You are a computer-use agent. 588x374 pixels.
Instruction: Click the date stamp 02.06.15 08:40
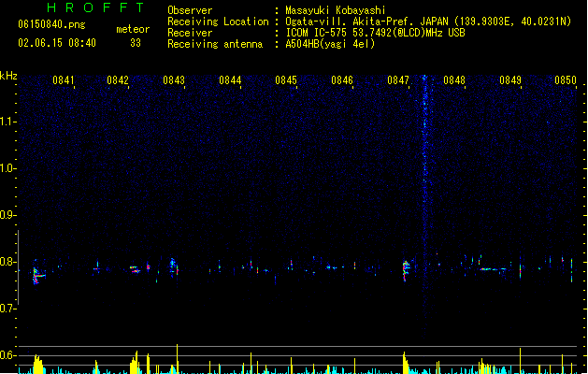click(57, 43)
